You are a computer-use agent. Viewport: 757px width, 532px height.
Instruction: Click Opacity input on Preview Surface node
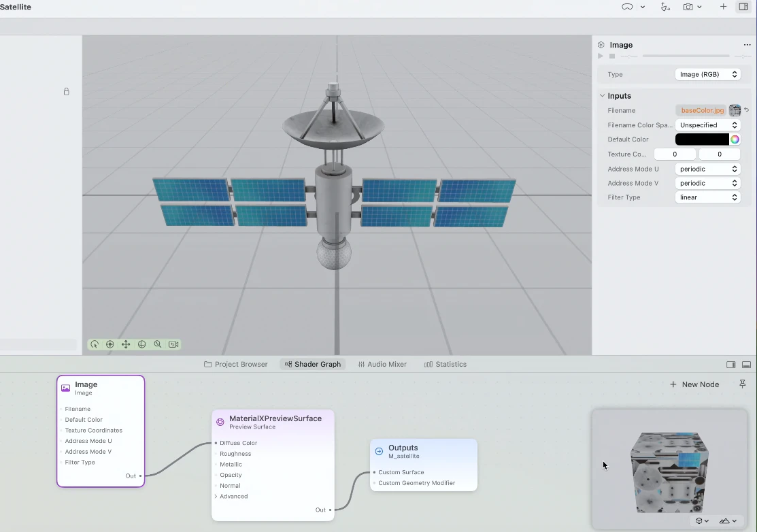pos(231,475)
